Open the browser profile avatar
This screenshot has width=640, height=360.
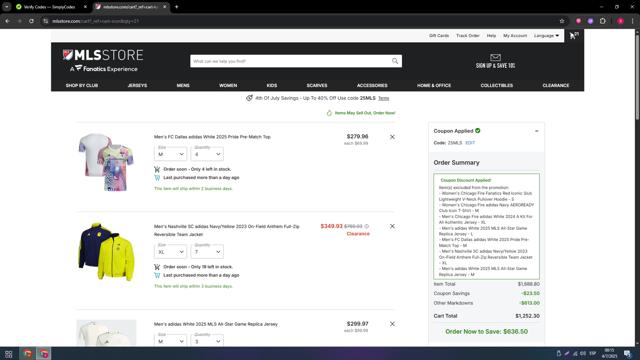pyautogui.click(x=620, y=21)
